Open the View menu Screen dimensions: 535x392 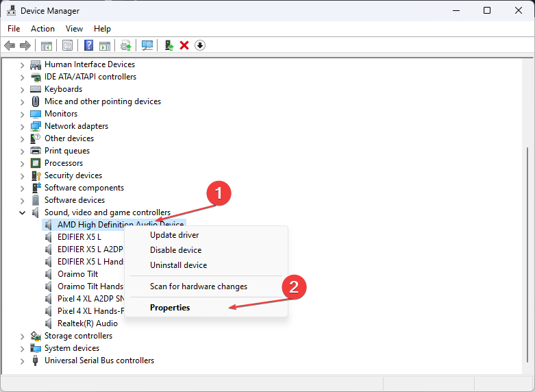point(74,29)
